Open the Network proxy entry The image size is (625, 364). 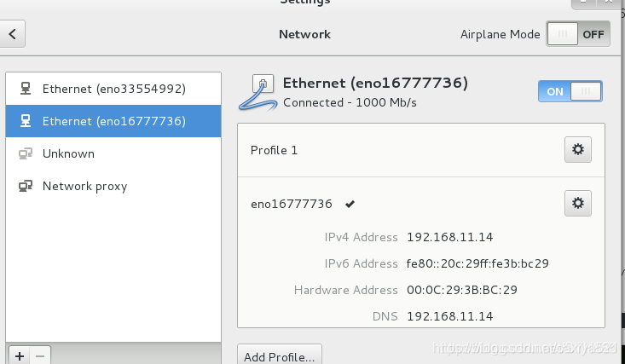tap(113, 186)
